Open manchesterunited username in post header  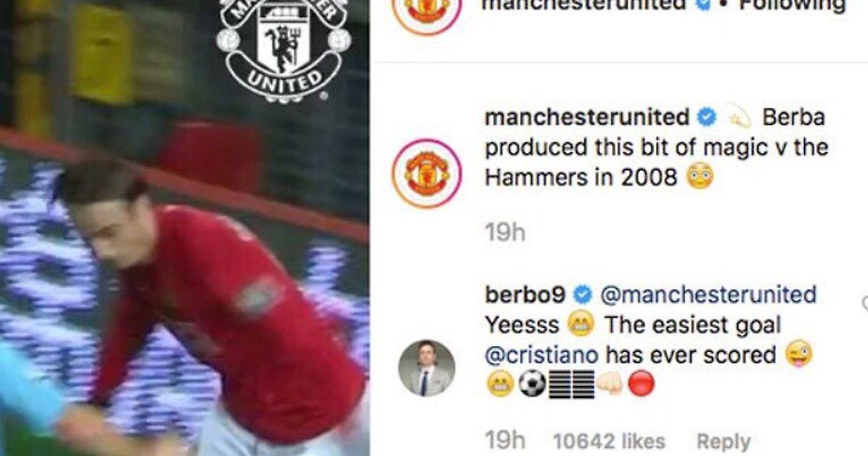coord(583,4)
